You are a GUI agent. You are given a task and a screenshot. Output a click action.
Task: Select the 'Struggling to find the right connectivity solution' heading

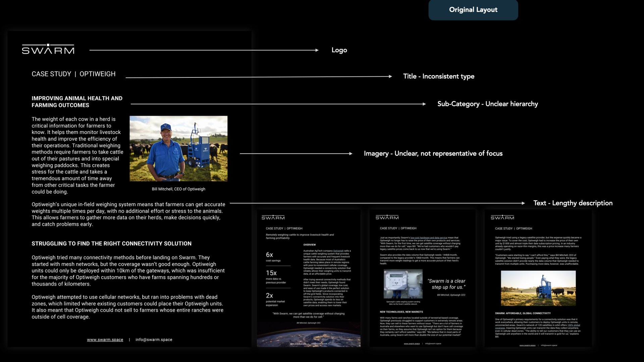pyautogui.click(x=111, y=244)
